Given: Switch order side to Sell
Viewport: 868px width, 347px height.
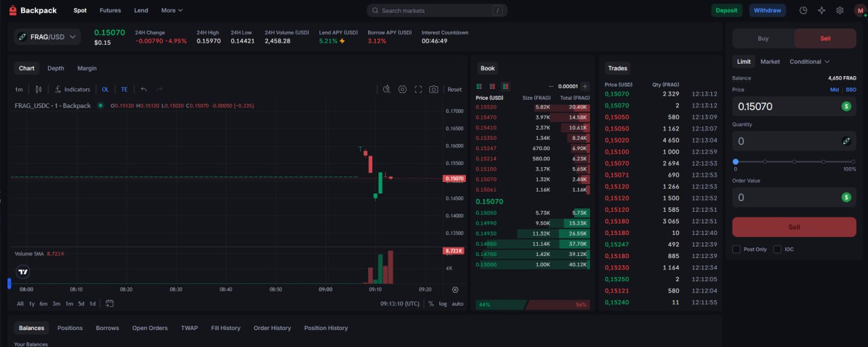Looking at the screenshot, I should [x=825, y=39].
